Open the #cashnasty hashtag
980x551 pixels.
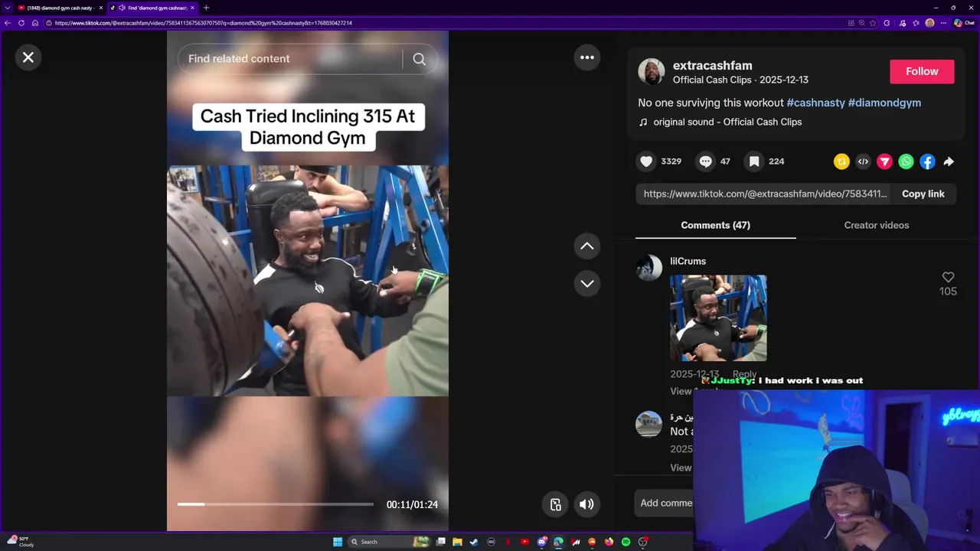click(x=815, y=103)
